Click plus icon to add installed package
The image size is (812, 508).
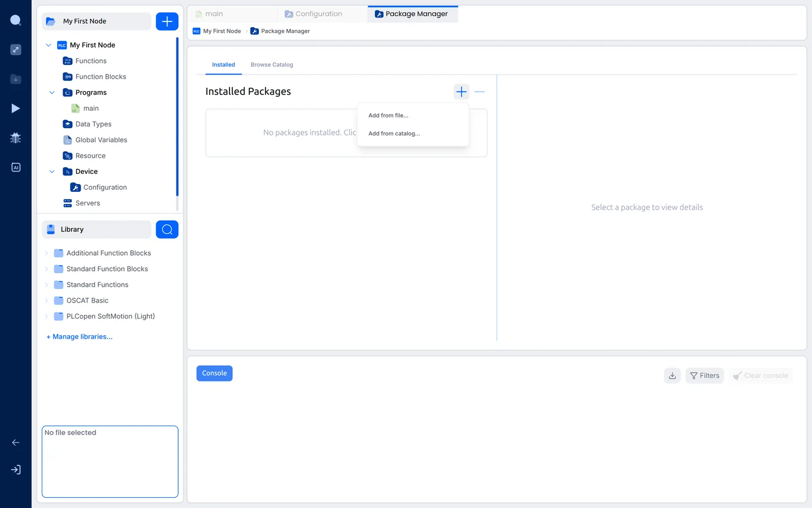click(x=461, y=91)
